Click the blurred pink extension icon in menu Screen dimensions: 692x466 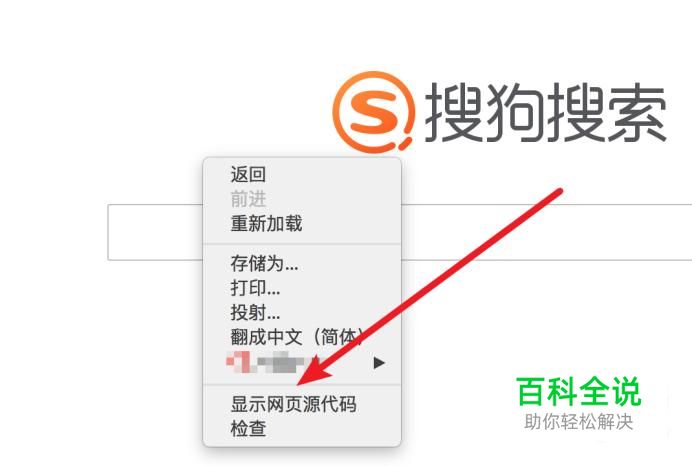pyautogui.click(x=238, y=363)
